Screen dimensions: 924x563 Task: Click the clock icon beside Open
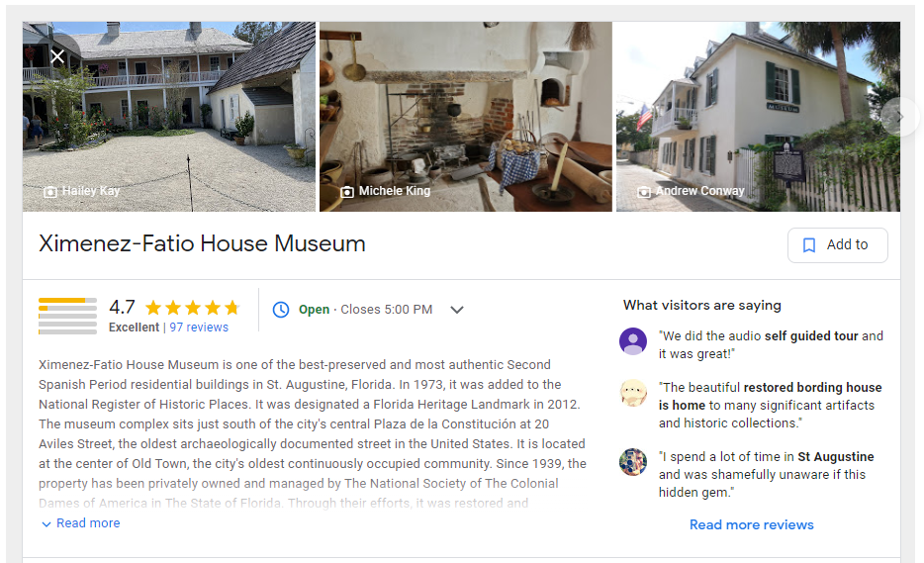[x=281, y=310]
